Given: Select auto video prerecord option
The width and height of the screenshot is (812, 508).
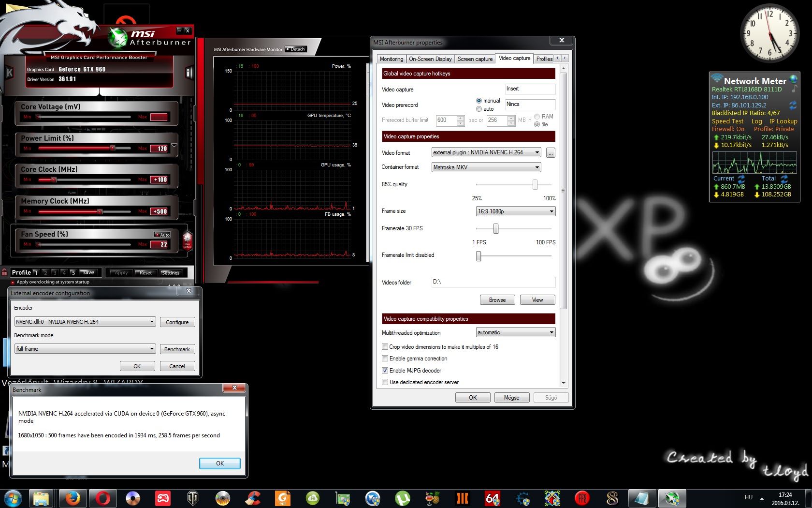Looking at the screenshot, I should pos(479,109).
